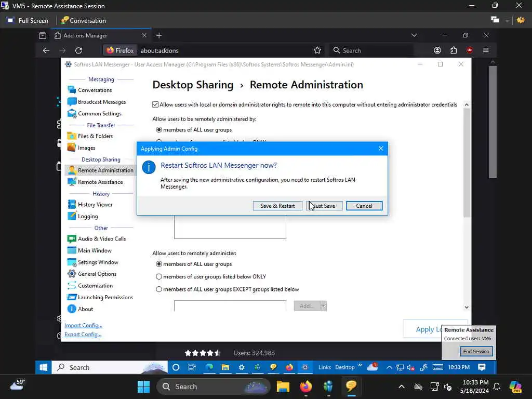
Task: Open Remote Assistance settings page
Action: coord(96,182)
